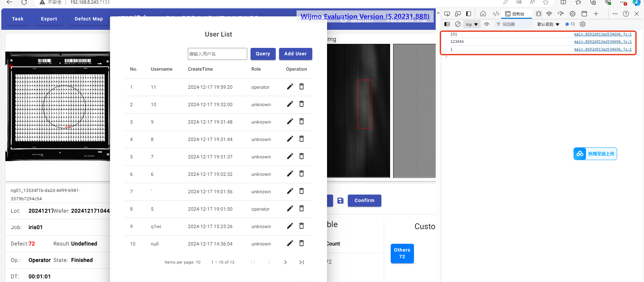Show the 13 console issues
Viewport: 644px width, 282px height.
point(570,24)
